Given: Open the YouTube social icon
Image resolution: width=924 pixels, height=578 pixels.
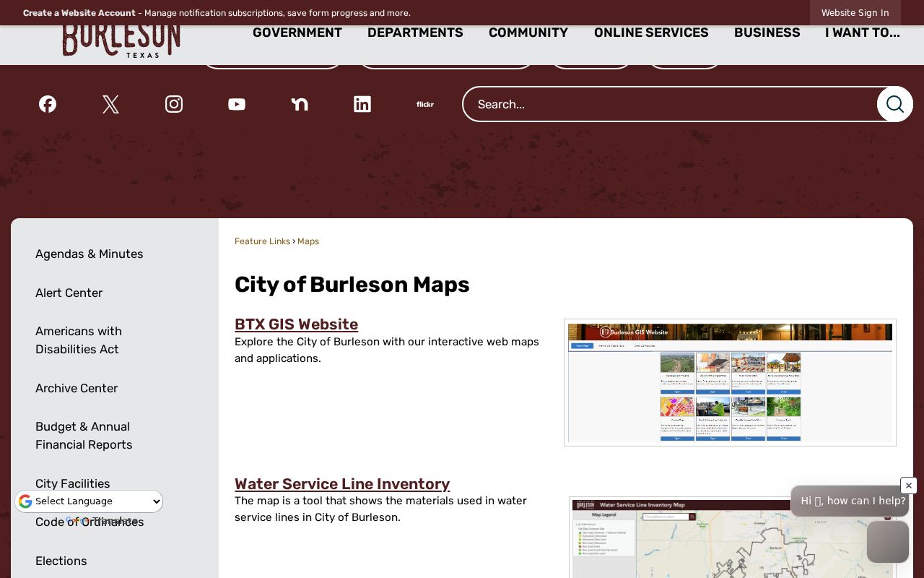Looking at the screenshot, I should tap(237, 104).
